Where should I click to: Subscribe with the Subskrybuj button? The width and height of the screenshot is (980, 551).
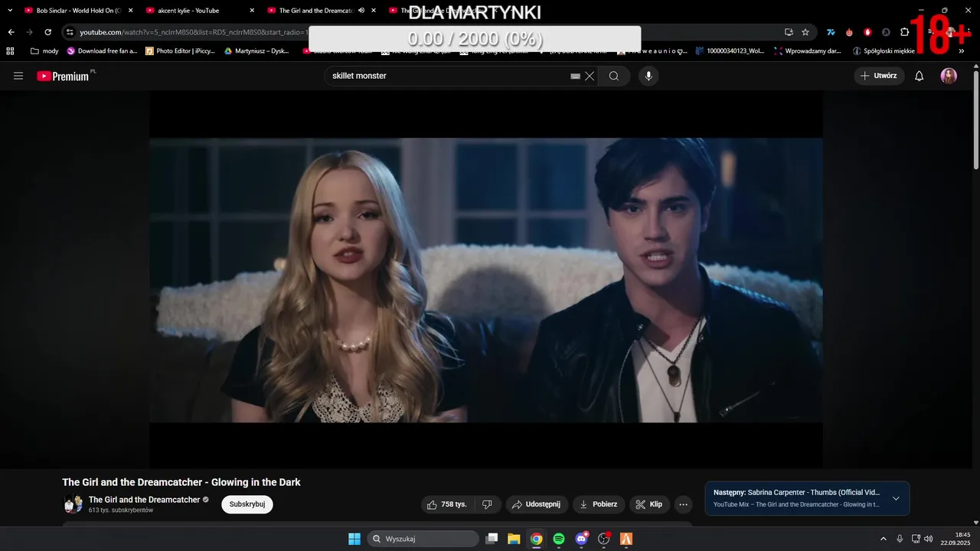[247, 504]
